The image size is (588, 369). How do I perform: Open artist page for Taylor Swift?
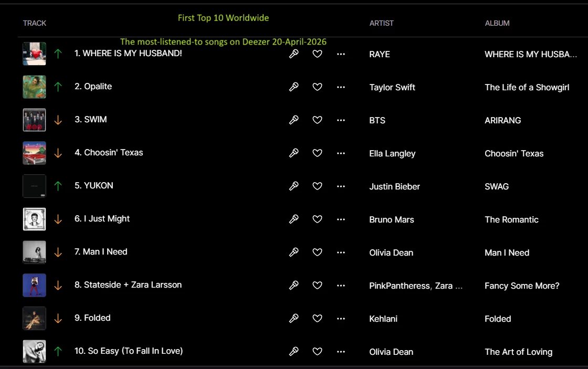(x=392, y=88)
